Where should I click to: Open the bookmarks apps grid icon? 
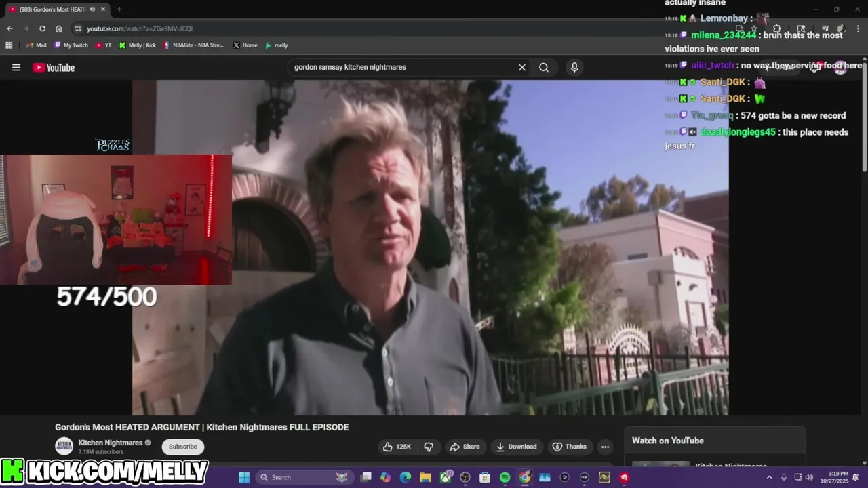(9, 45)
